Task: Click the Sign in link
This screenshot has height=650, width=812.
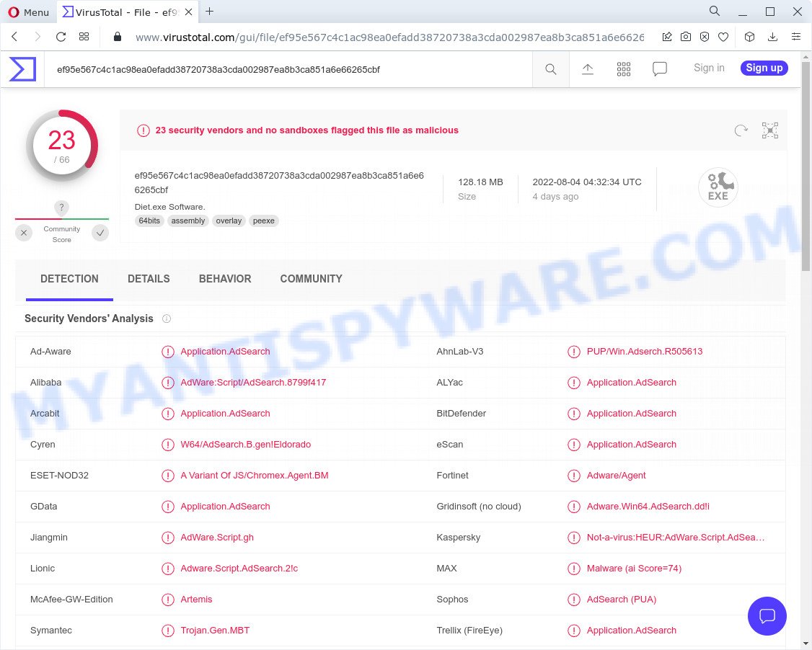Action: pos(709,68)
